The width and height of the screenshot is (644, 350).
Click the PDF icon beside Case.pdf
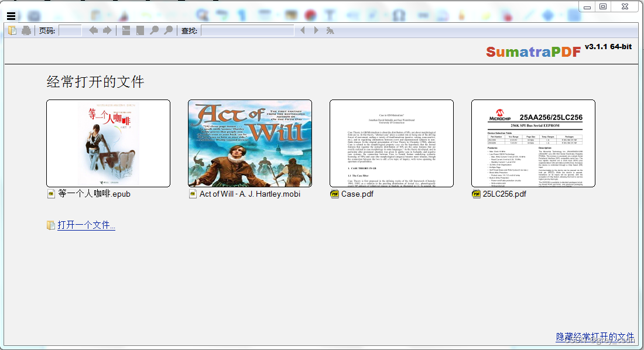pos(335,194)
